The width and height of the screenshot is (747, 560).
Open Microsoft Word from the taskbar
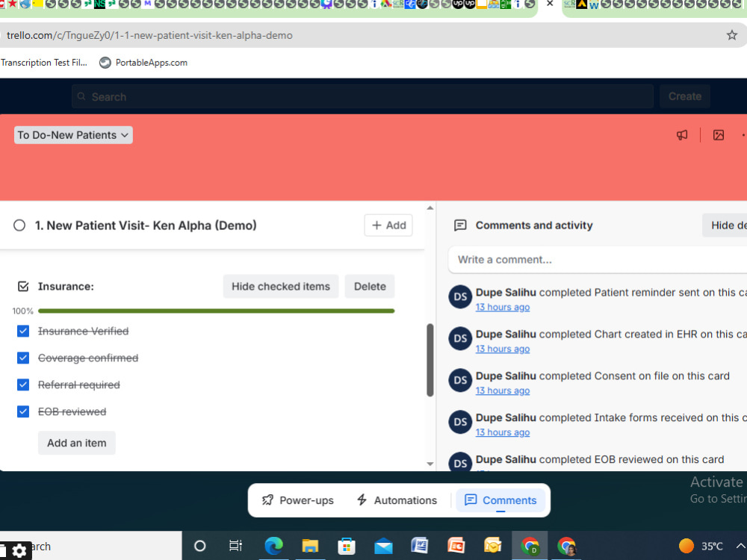pyautogui.click(x=419, y=546)
